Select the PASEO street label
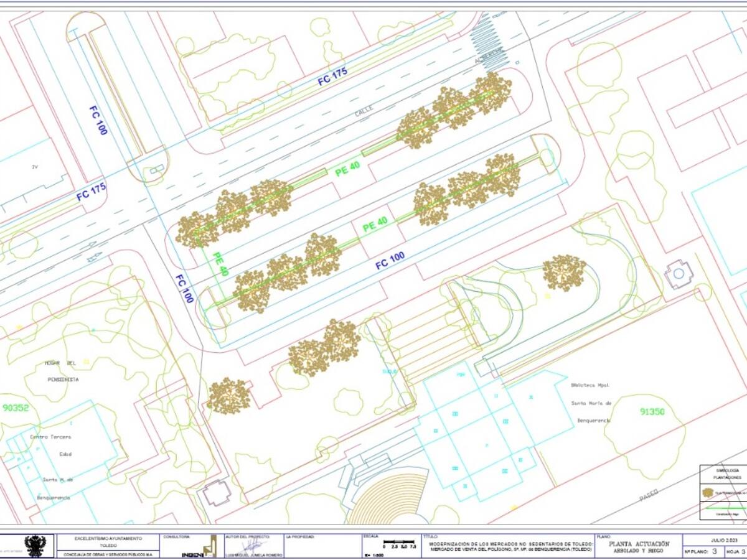The image size is (747, 560). [648, 496]
